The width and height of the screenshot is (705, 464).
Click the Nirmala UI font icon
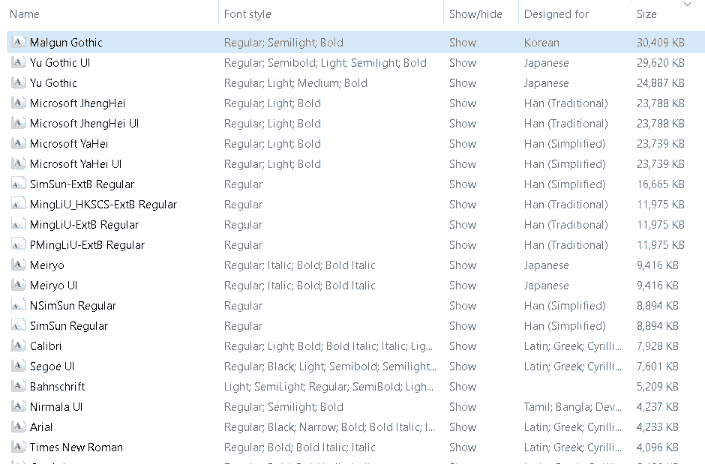pyautogui.click(x=18, y=406)
